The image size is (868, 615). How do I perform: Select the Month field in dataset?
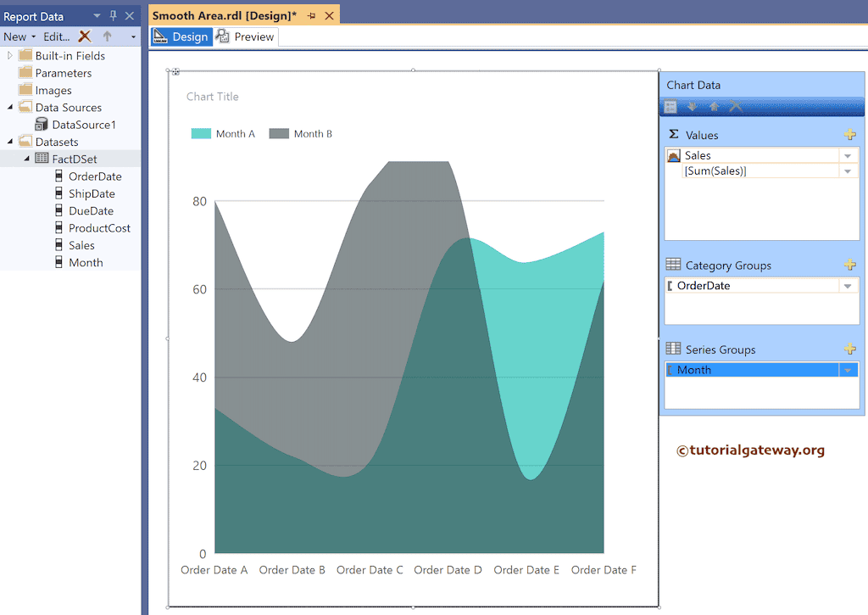[86, 262]
